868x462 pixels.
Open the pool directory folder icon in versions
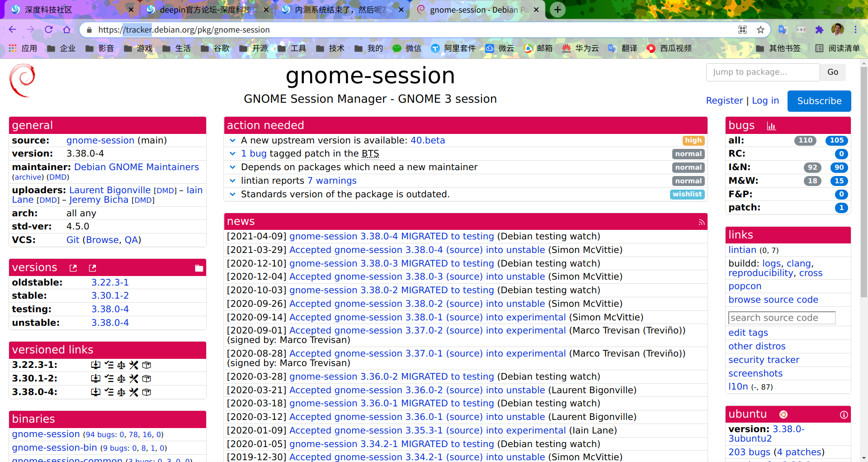pyautogui.click(x=199, y=268)
